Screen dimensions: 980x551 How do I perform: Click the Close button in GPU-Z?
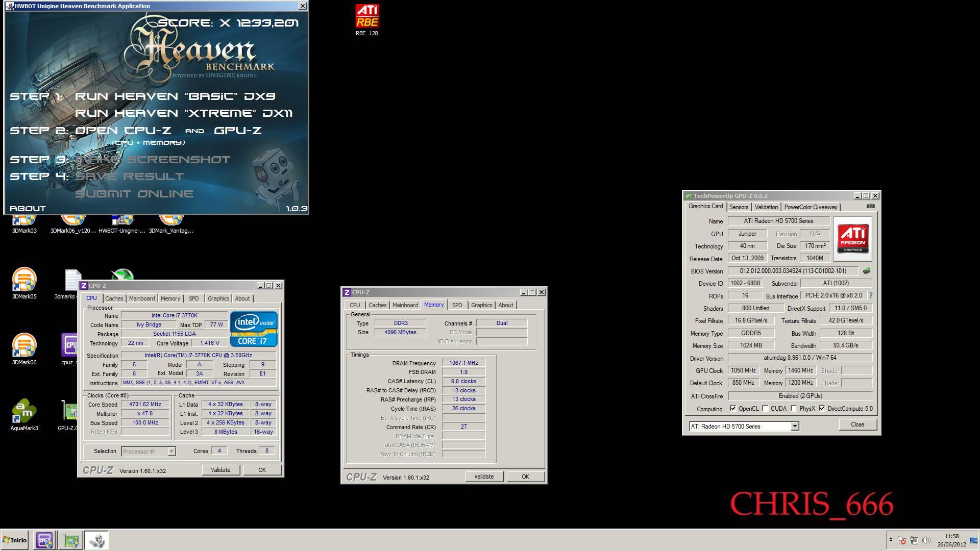coord(857,424)
